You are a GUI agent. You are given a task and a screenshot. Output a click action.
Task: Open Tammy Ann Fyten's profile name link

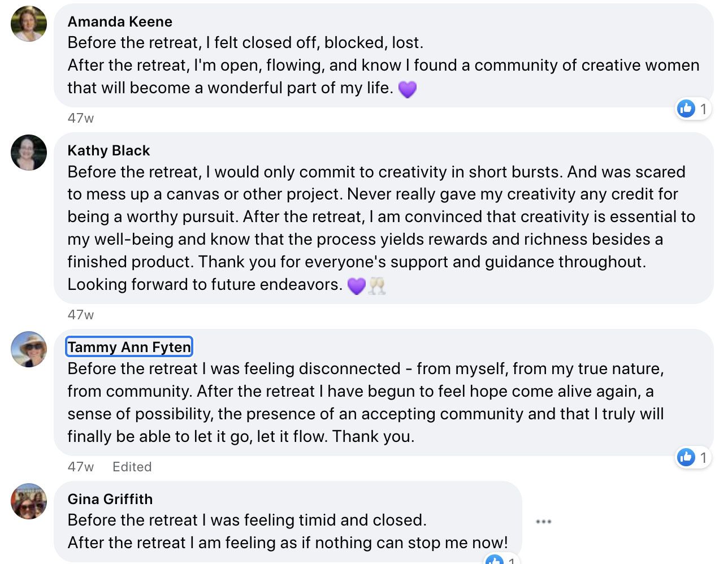coord(129,347)
